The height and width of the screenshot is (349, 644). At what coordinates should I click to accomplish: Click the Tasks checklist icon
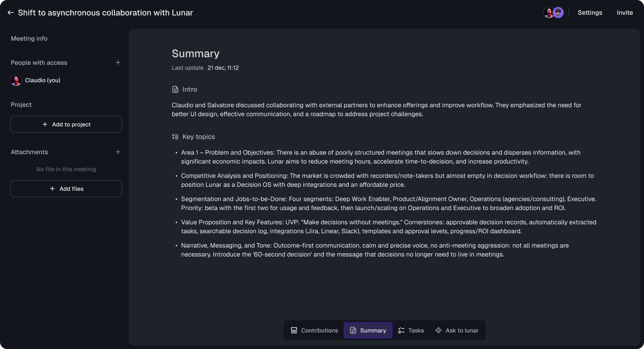coord(401,330)
